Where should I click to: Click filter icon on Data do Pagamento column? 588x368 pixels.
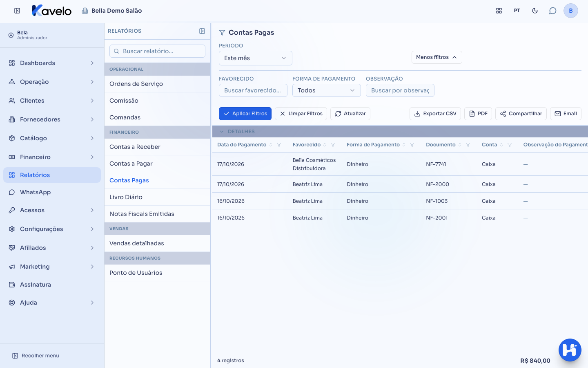coord(279,145)
